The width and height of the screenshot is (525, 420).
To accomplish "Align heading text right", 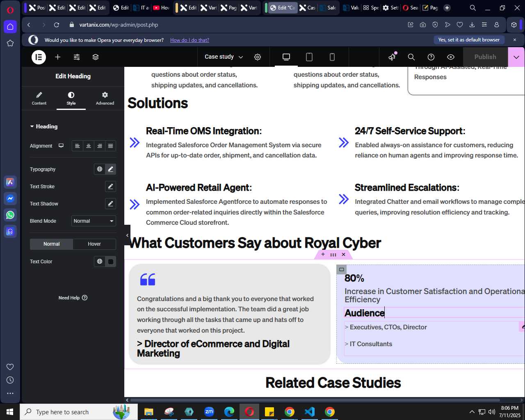I will click(x=100, y=146).
